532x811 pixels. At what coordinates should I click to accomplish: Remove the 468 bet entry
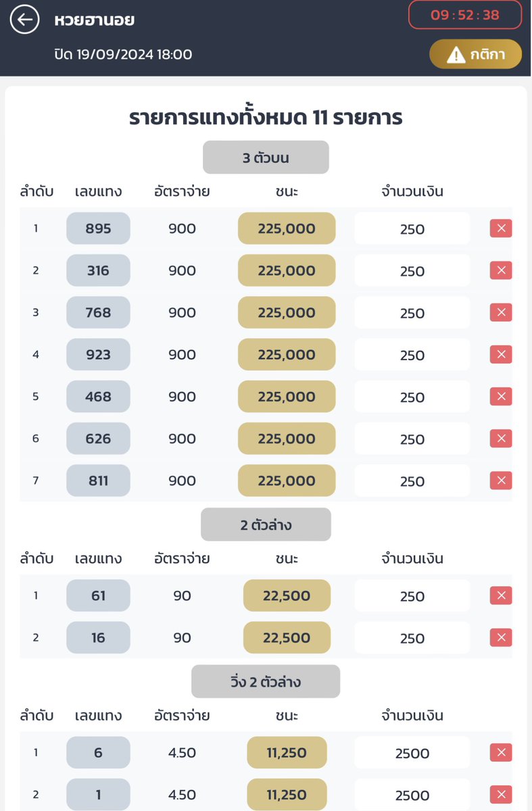501,397
